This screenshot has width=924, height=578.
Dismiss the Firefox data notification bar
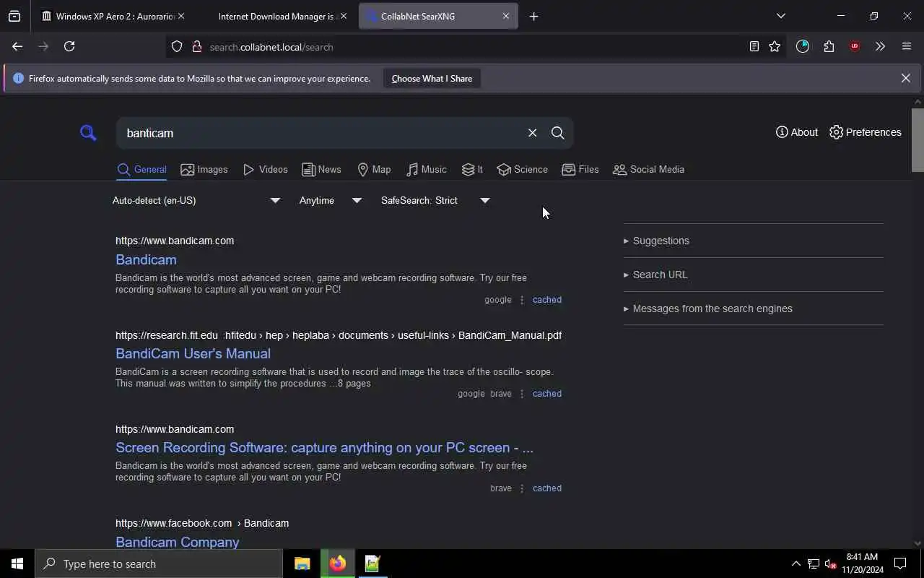pyautogui.click(x=905, y=78)
